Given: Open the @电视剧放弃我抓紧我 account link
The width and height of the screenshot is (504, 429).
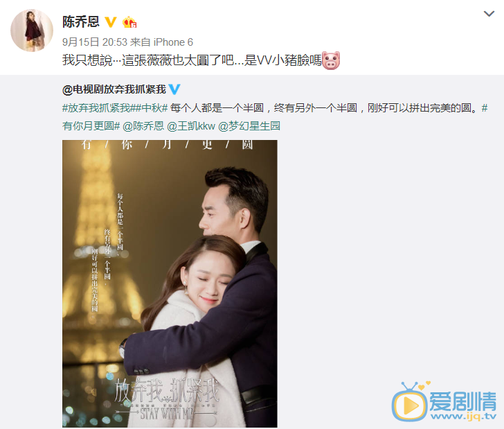Looking at the screenshot, I should [x=114, y=89].
